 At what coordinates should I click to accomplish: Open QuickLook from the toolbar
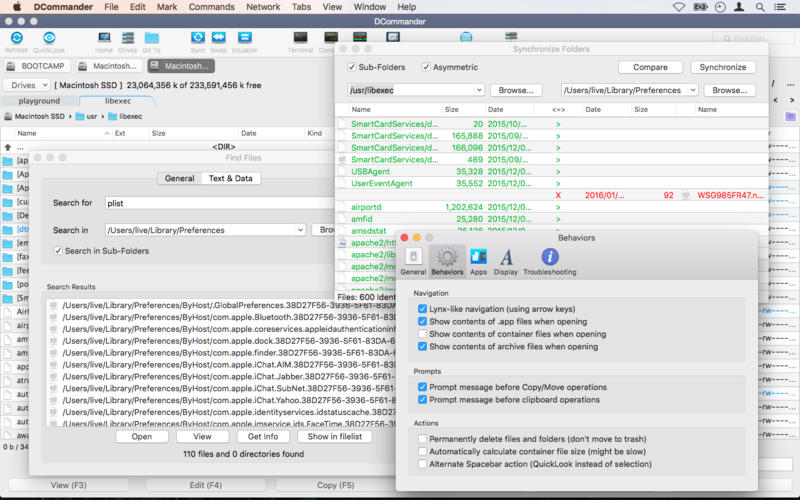point(48,39)
